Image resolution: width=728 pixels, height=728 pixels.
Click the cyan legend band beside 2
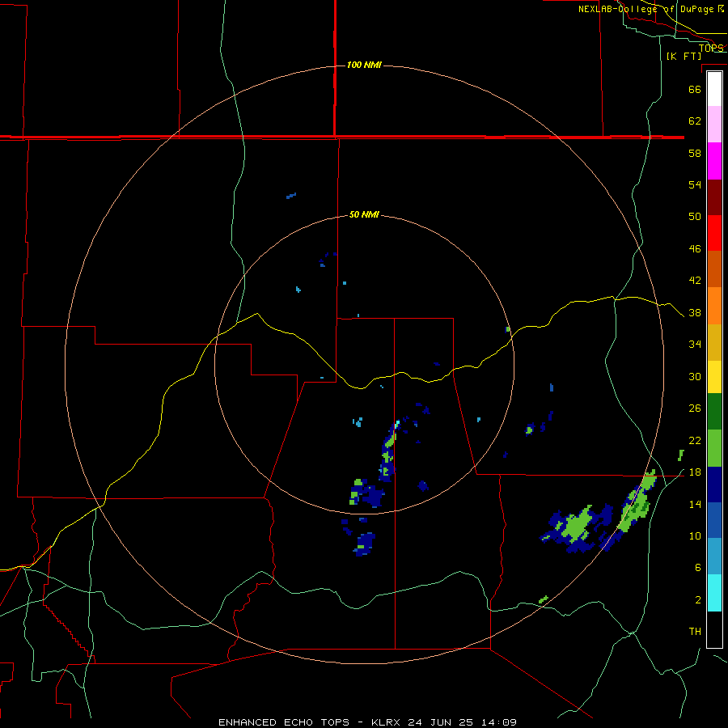pos(714,593)
